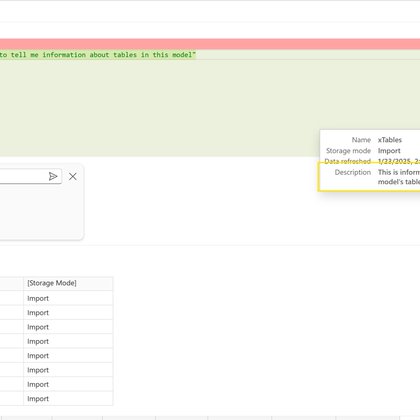Image resolution: width=420 pixels, height=420 pixels.
Task: Select the 'xTables' name in tooltip
Action: click(x=390, y=140)
